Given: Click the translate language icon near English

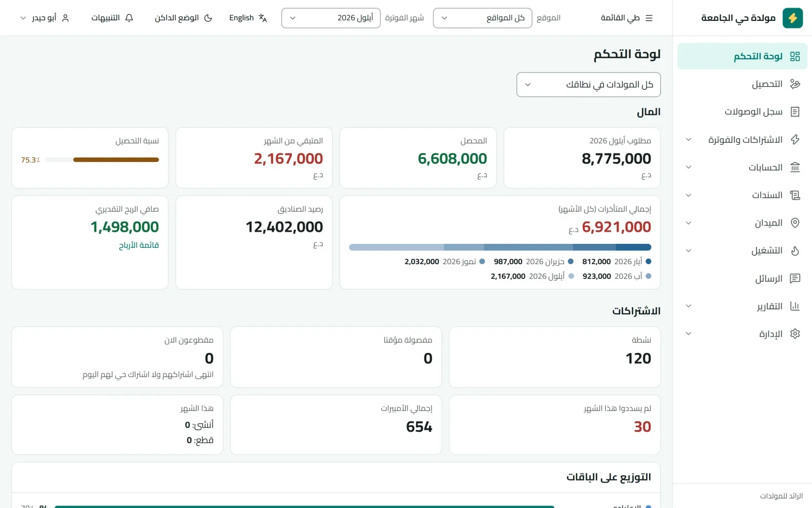Looking at the screenshot, I should pos(262,18).
